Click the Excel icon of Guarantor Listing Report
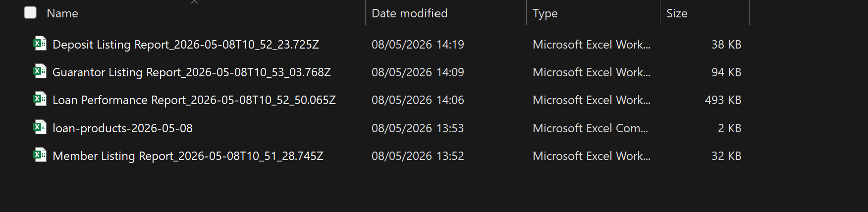The image size is (868, 212). (40, 72)
